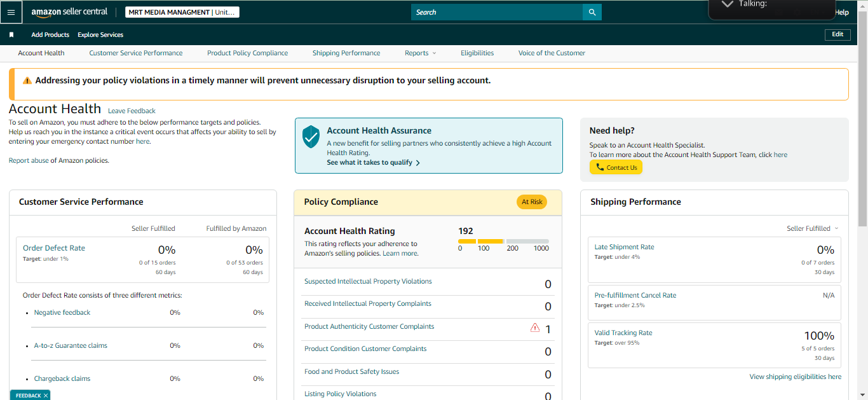Click the red alert icon beside Product Authenticity
Screen dimensions: 868x400
tap(535, 328)
